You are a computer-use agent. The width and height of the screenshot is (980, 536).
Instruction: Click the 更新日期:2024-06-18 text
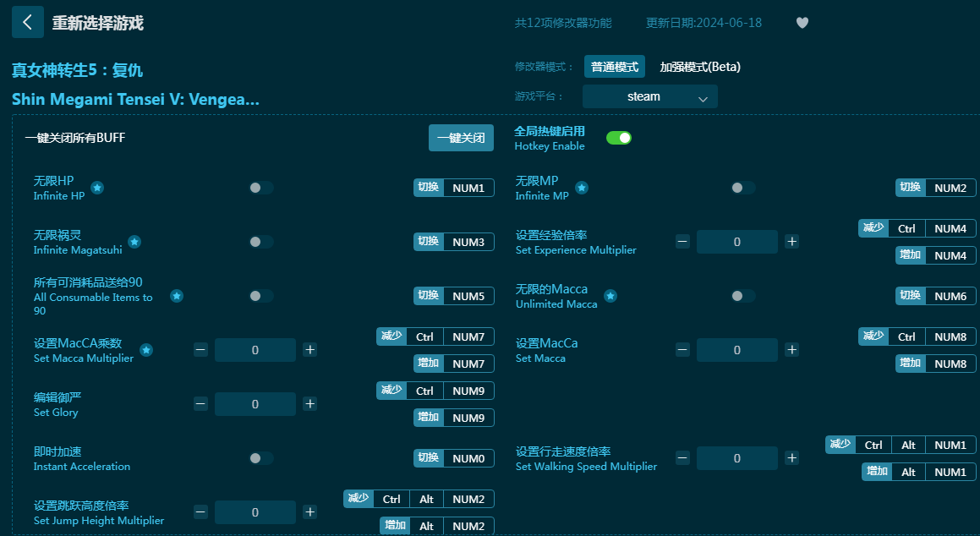(x=704, y=23)
